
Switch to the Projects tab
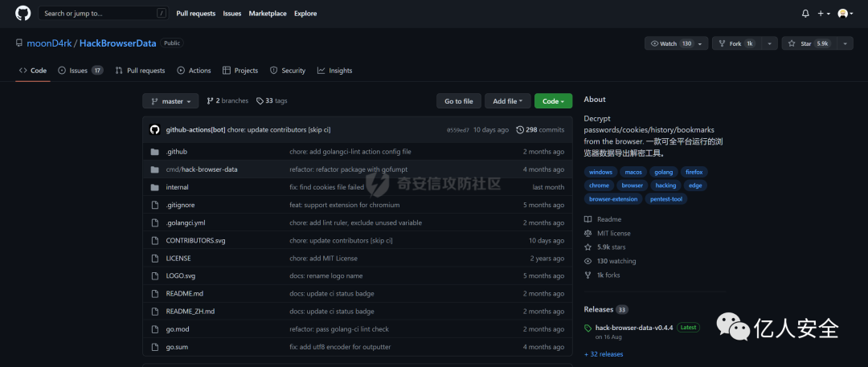pos(240,71)
